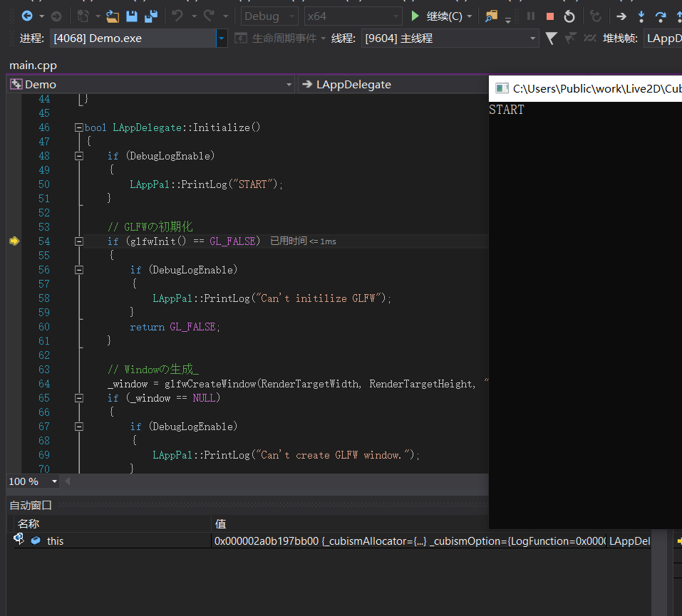This screenshot has height=616, width=682.
Task: Restart debugging with the circular arrow icon
Action: point(569,16)
